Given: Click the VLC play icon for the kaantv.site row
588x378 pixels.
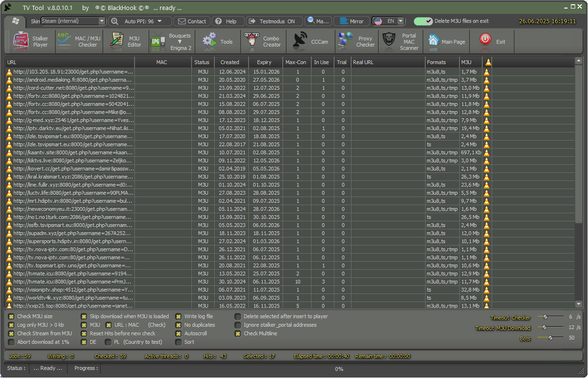Looking at the screenshot, I should pos(487,152).
